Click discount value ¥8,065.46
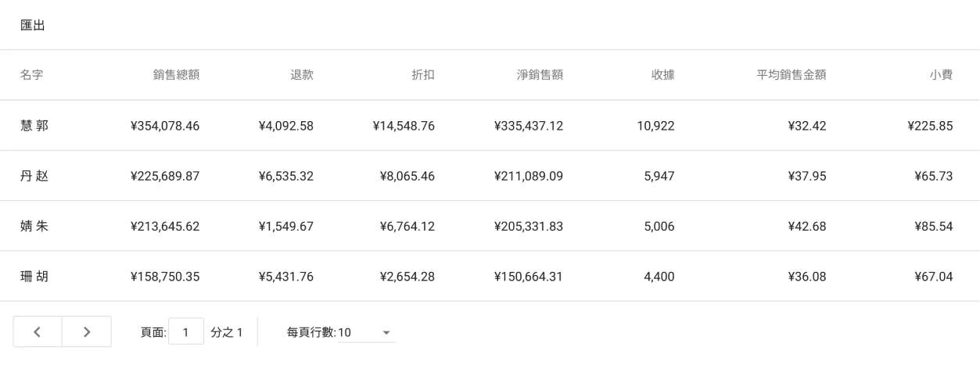The width and height of the screenshot is (980, 365). pos(407,176)
